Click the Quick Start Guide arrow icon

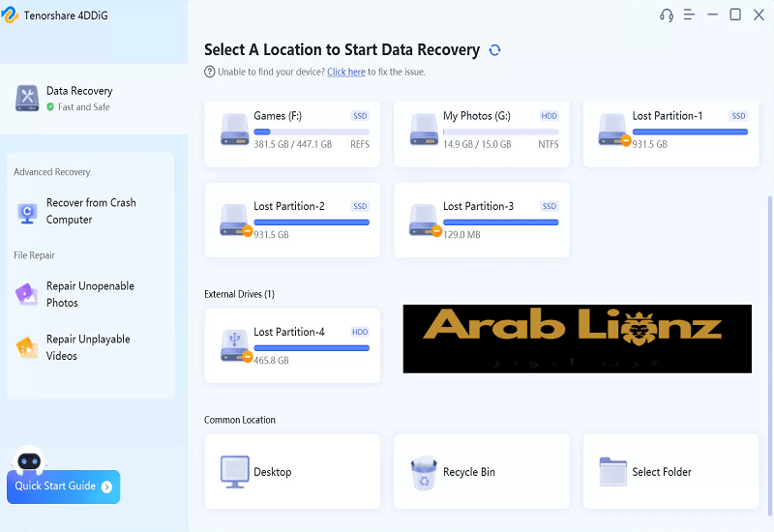pyautogui.click(x=106, y=488)
